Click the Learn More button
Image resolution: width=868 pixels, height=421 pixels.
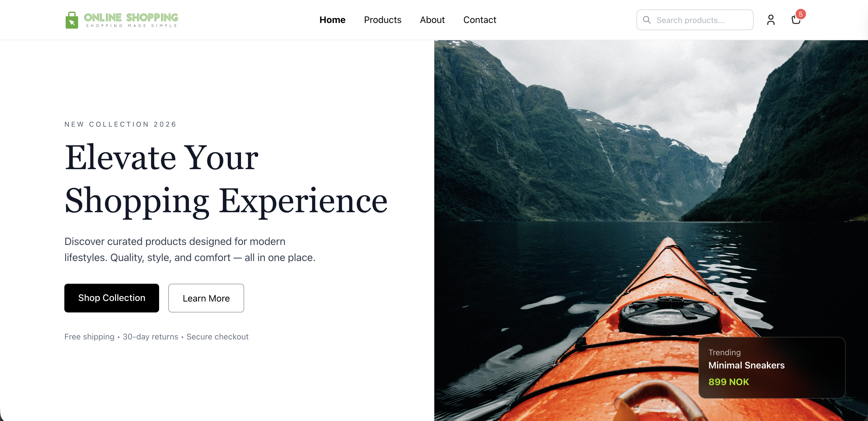point(206,298)
